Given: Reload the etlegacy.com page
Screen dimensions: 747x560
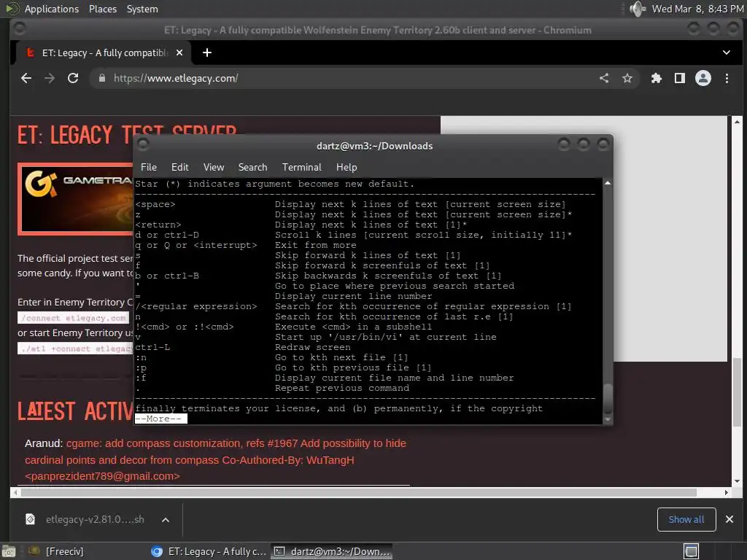Looking at the screenshot, I should (73, 78).
